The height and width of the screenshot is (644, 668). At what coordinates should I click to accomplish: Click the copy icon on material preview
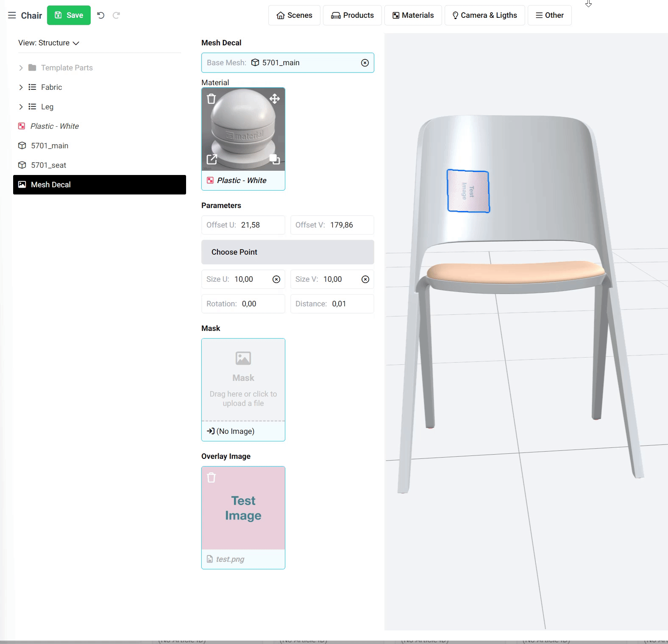(x=275, y=159)
